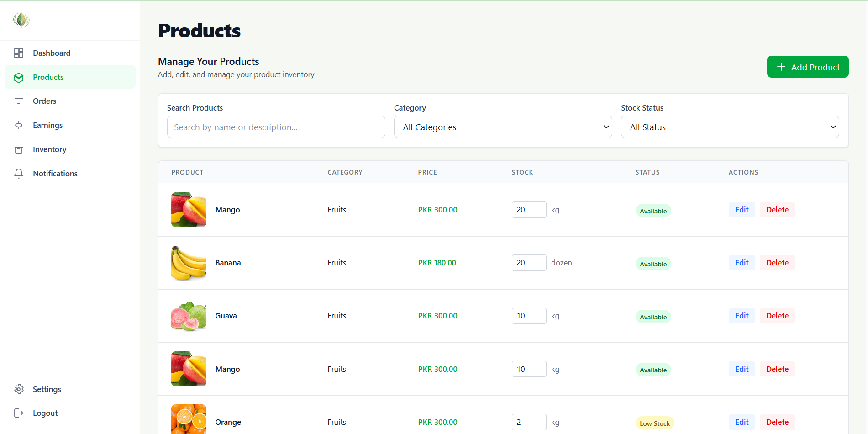Click the Manage Your Products heading
This screenshot has width=868, height=434.
pyautogui.click(x=208, y=62)
